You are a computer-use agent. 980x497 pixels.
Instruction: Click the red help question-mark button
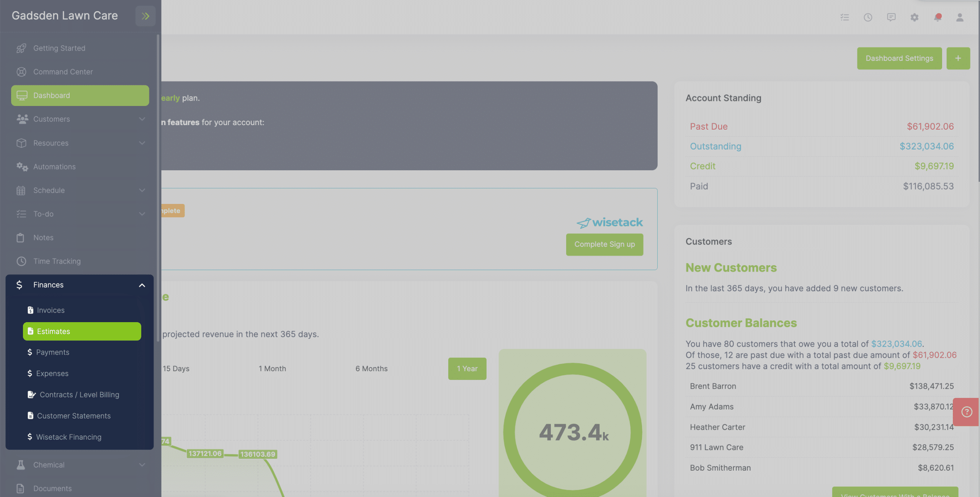pyautogui.click(x=966, y=412)
